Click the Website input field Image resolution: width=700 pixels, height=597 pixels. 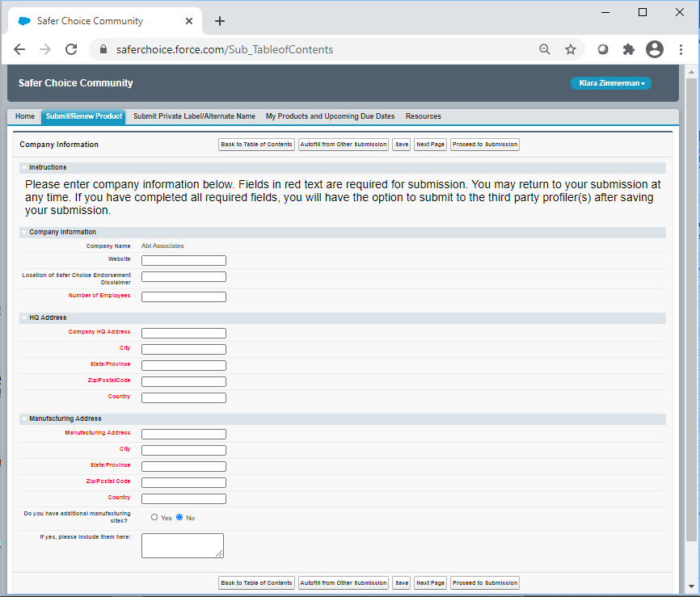[x=183, y=260]
